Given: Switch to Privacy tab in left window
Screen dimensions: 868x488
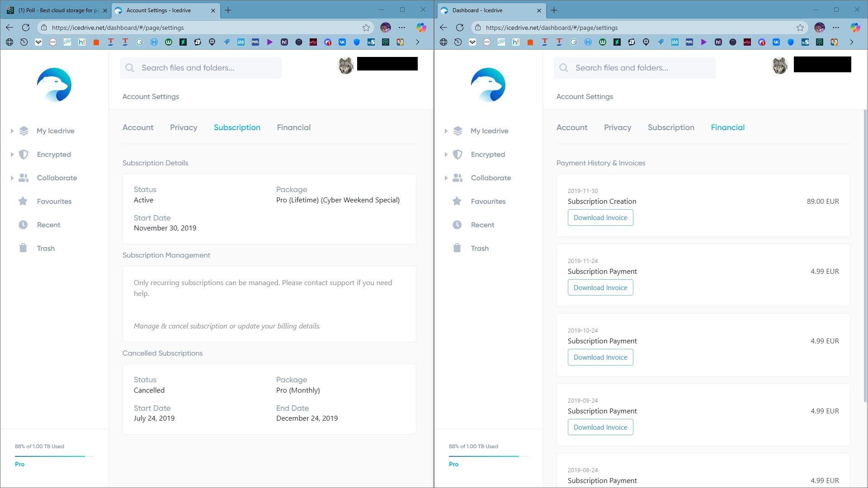Looking at the screenshot, I should 184,127.
